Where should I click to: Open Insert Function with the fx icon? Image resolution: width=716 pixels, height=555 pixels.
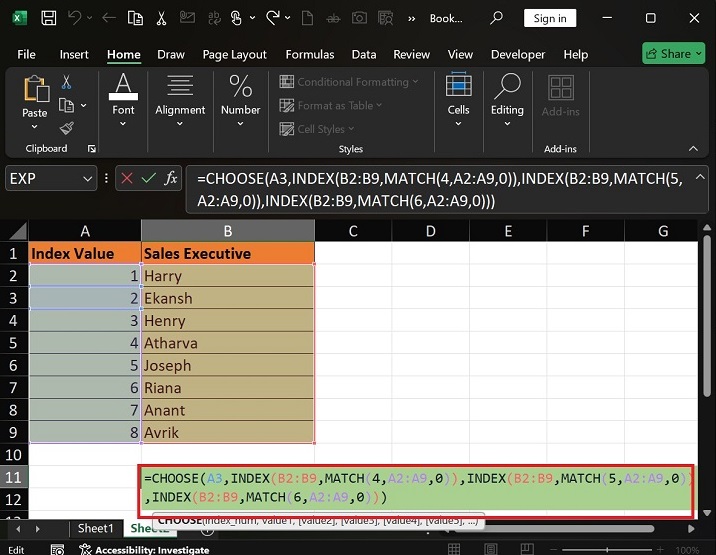click(x=171, y=178)
